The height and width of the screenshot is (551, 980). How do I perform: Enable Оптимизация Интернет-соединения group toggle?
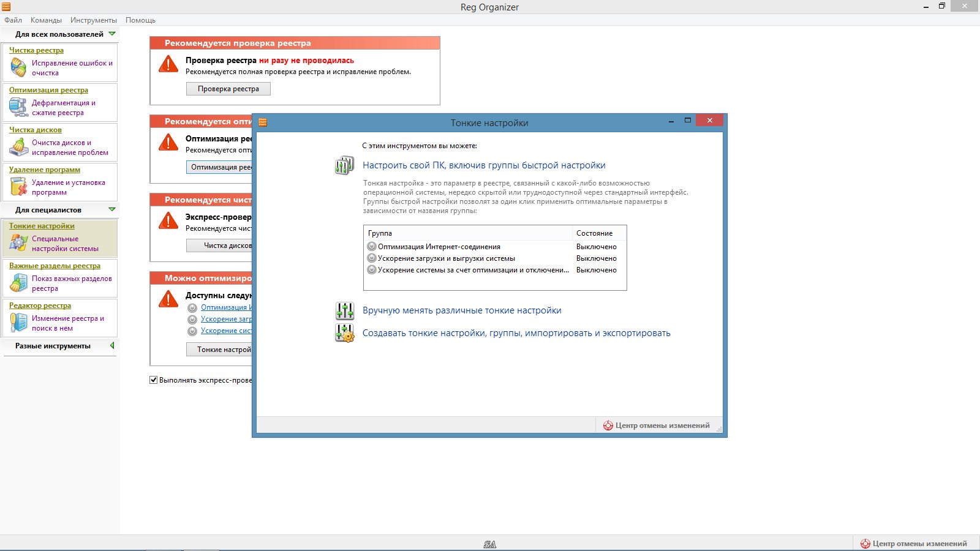coord(372,247)
